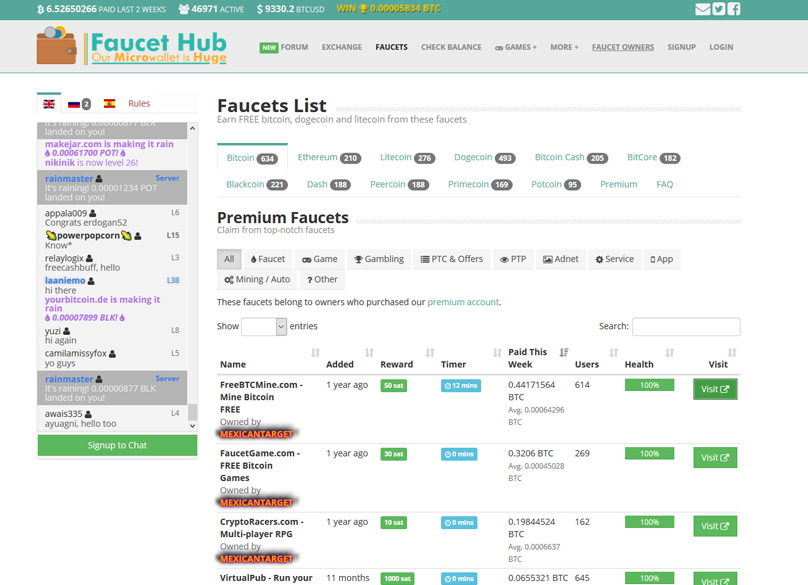Open FAUCET OWNERS nav link
This screenshot has width=808, height=585.
coord(622,47)
